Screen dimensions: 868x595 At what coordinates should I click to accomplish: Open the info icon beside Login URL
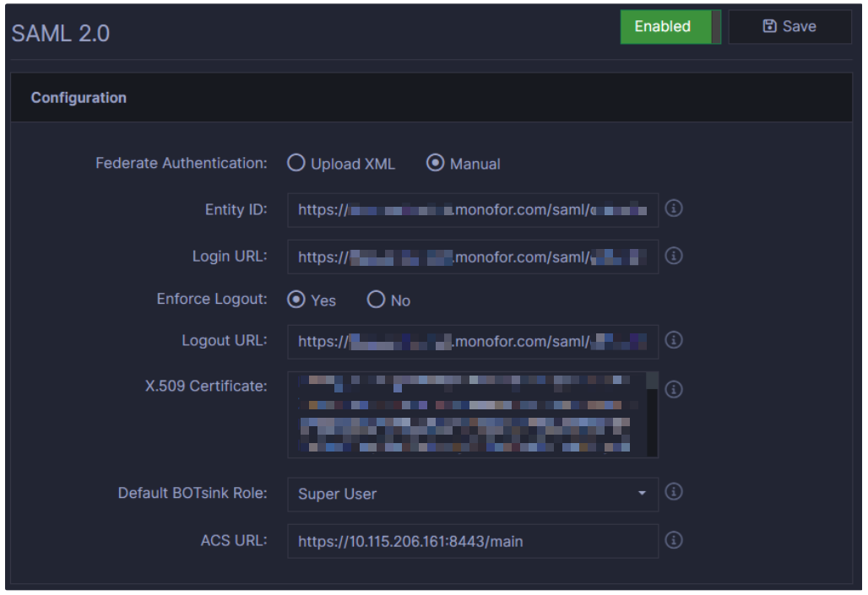(674, 257)
